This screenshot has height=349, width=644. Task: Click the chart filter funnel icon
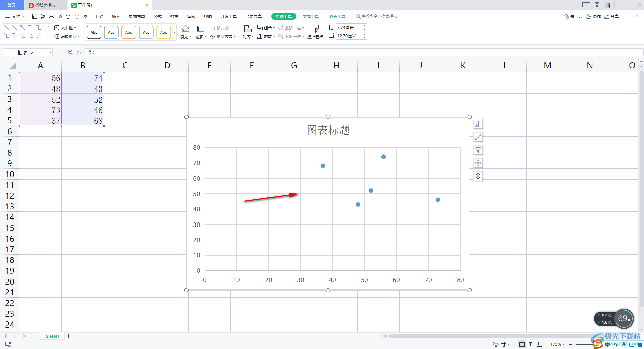(478, 150)
